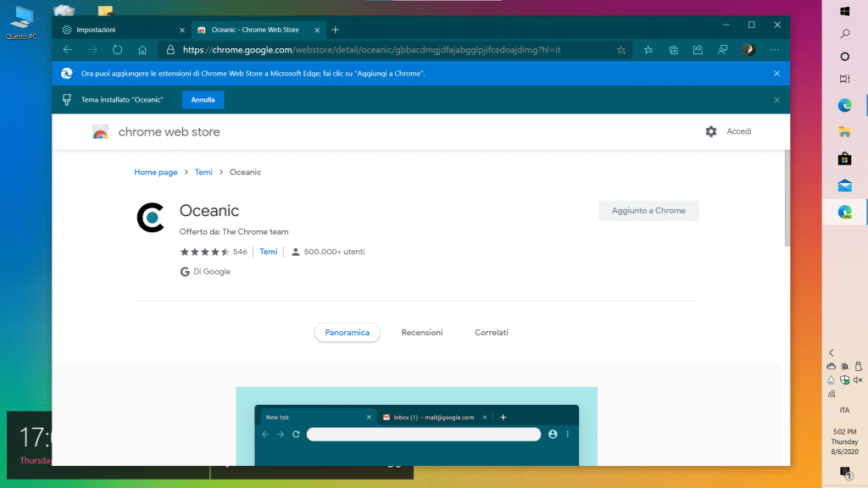Dismiss the blue Chrome Web Store notice
Image resolution: width=868 pixels, height=488 pixels.
pos(776,74)
